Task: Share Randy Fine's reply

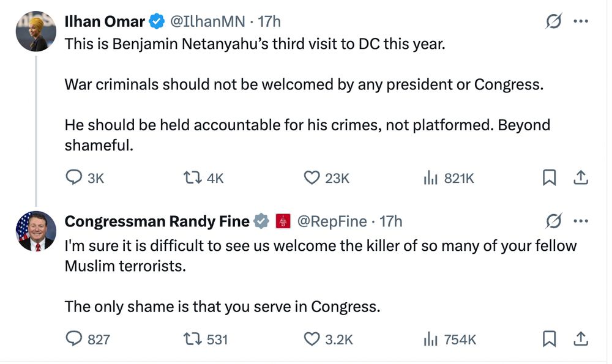Action: coord(580,339)
